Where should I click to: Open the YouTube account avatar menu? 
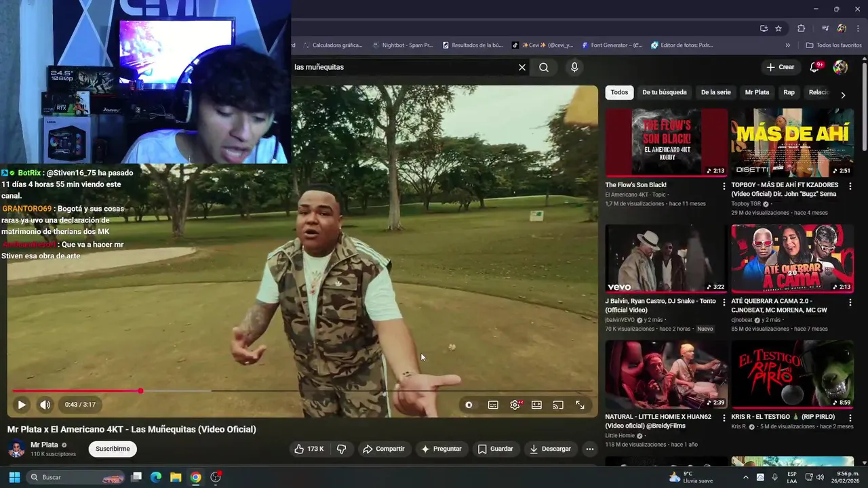click(840, 67)
